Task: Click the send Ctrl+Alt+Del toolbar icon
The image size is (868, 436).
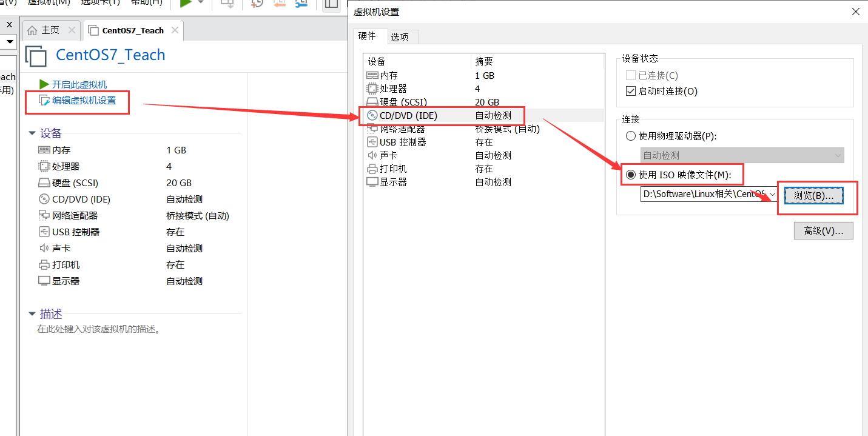Action: [227, 4]
